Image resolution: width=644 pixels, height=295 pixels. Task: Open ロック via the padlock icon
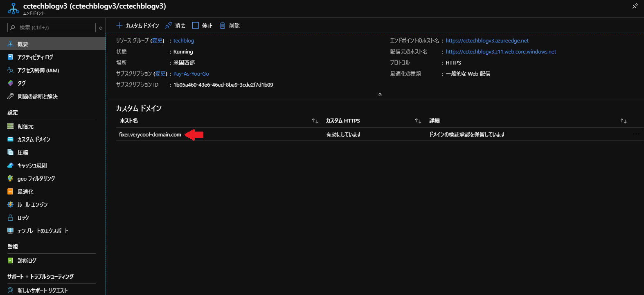(11, 218)
